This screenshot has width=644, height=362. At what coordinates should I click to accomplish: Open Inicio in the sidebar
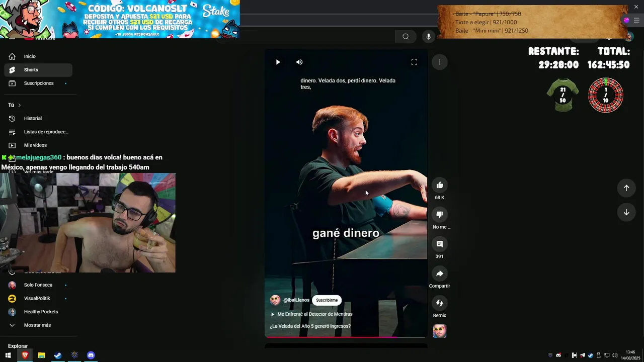tap(38, 56)
